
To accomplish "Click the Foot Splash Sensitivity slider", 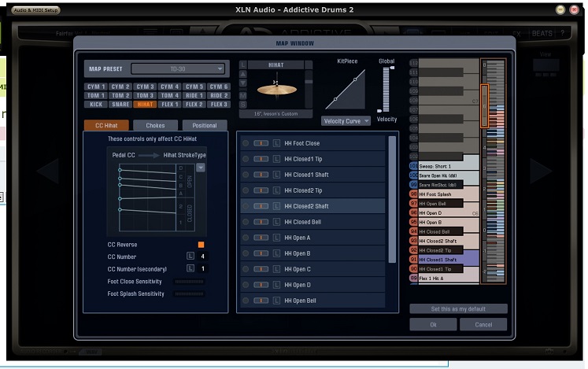I will pyautogui.click(x=190, y=293).
